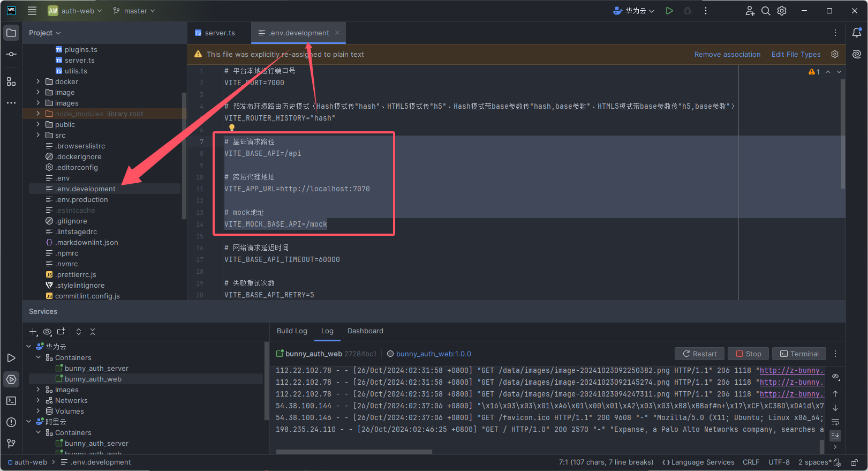Screen dimensions: 868x471
Task: Click Add Service plus icon in Services
Action: click(x=33, y=332)
